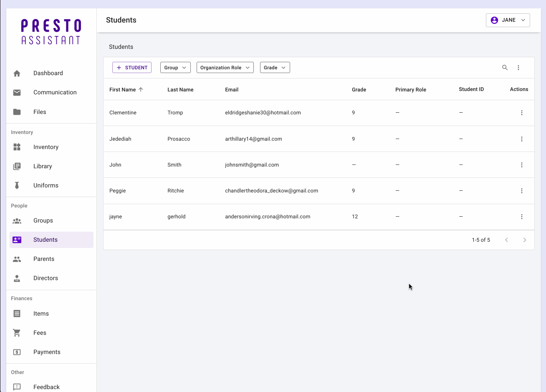Image resolution: width=546 pixels, height=392 pixels.
Task: Sort table by First Name column header
Action: pos(123,90)
